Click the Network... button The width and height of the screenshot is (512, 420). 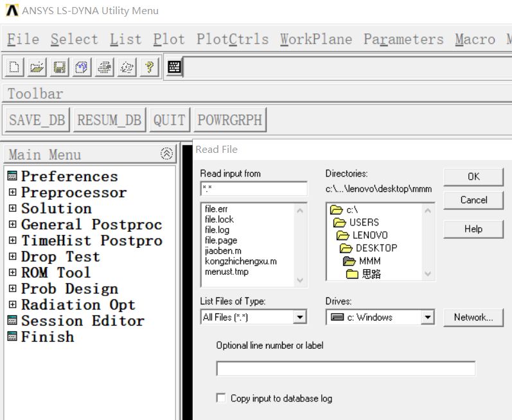pyautogui.click(x=473, y=317)
